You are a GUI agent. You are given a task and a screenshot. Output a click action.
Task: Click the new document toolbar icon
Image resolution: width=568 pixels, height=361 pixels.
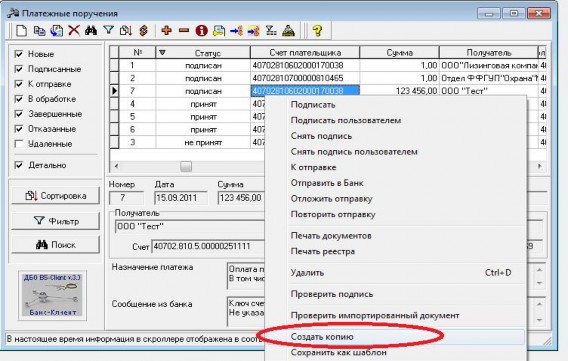(21, 31)
